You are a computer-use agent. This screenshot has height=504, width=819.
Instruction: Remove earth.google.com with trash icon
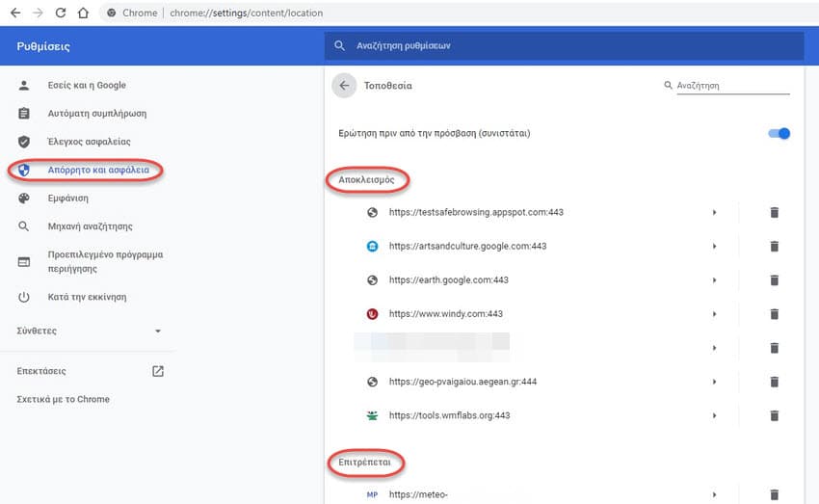tap(773, 280)
